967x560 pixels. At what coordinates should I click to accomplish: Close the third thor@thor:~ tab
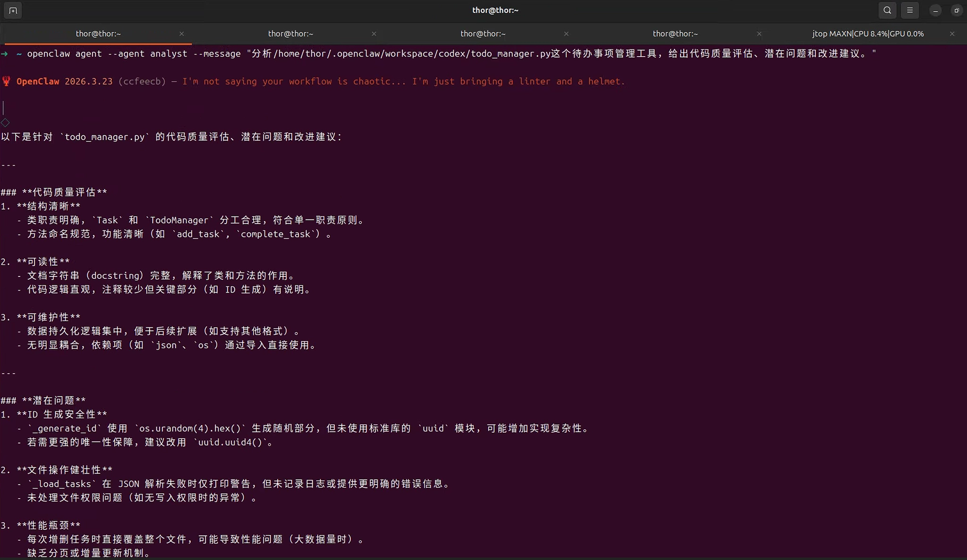pyautogui.click(x=566, y=34)
